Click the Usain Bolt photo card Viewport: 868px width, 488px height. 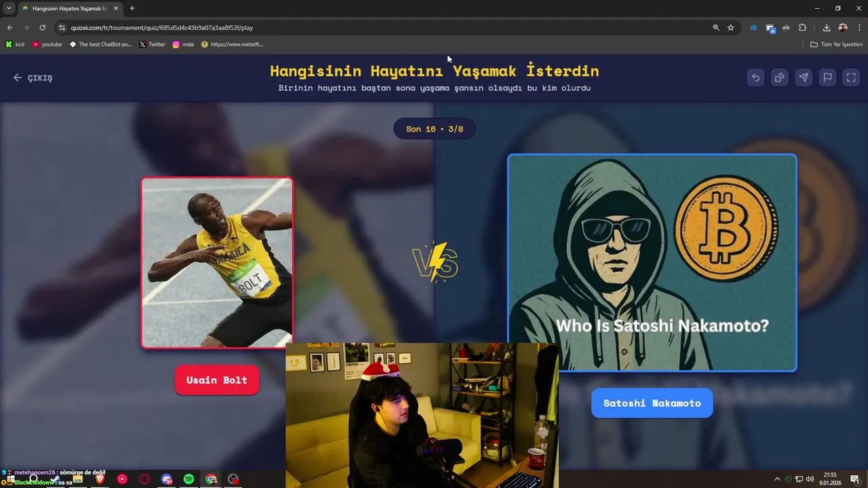tap(217, 263)
